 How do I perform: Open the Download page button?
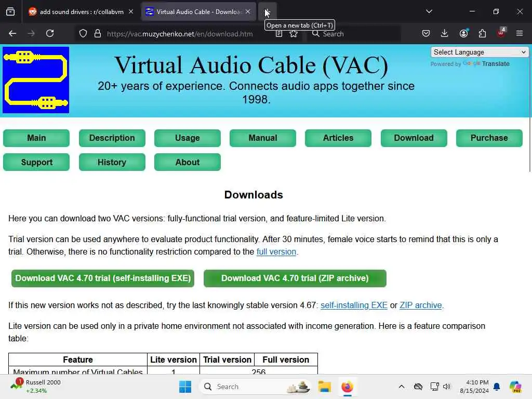point(414,138)
